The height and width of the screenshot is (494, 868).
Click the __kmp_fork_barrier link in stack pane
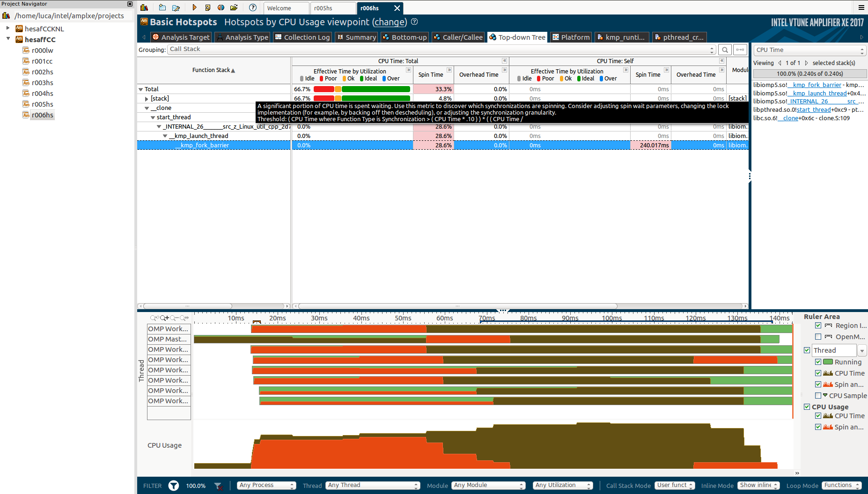point(814,85)
